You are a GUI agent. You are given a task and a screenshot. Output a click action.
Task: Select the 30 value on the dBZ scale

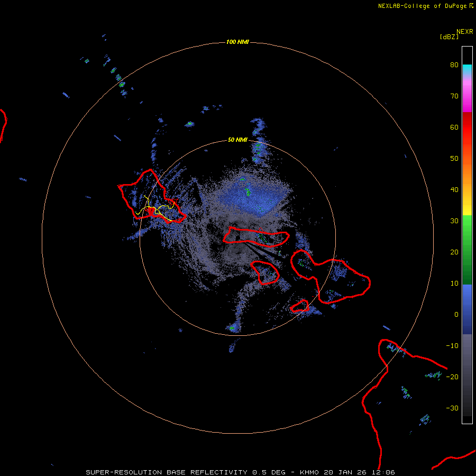point(454,221)
